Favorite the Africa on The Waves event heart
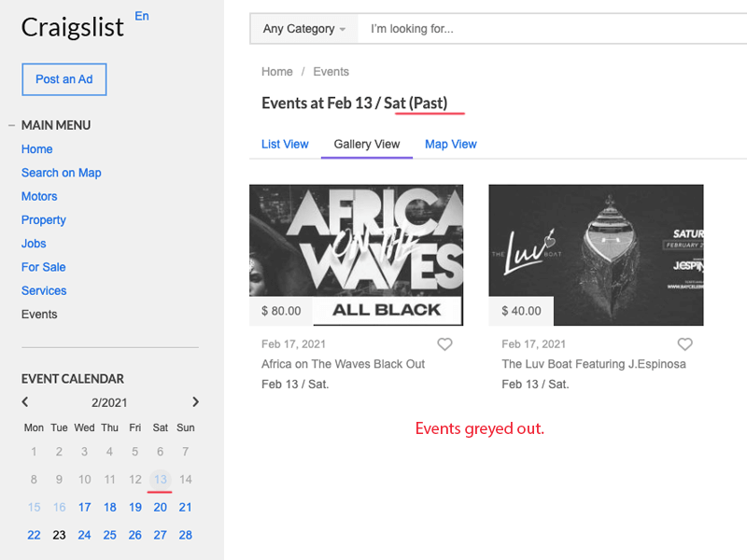The image size is (747, 560). click(x=444, y=343)
